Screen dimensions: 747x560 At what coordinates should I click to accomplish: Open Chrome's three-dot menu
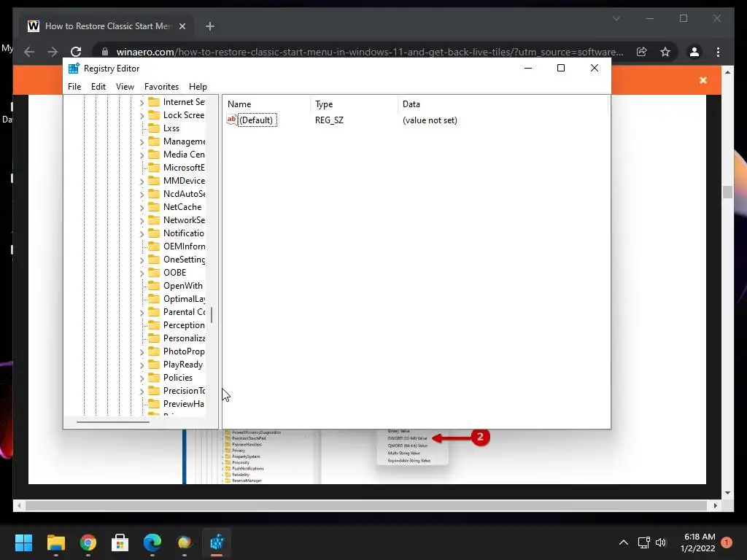point(718,52)
